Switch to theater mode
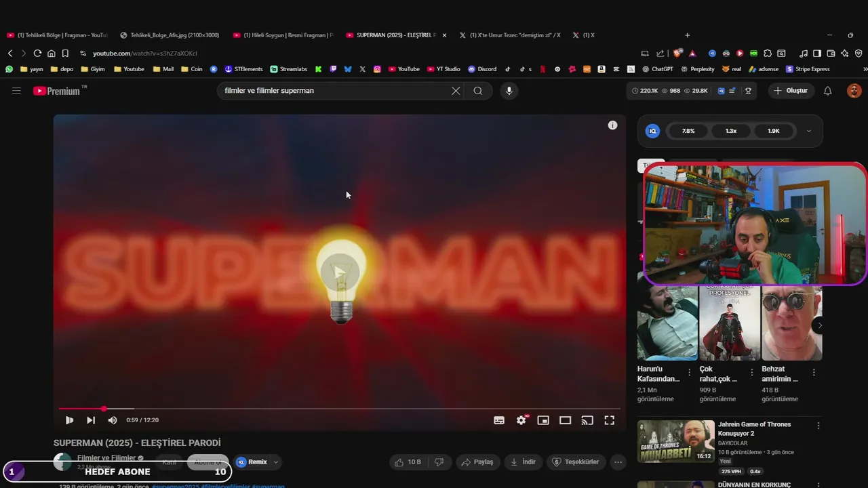868x488 pixels. 565,420
